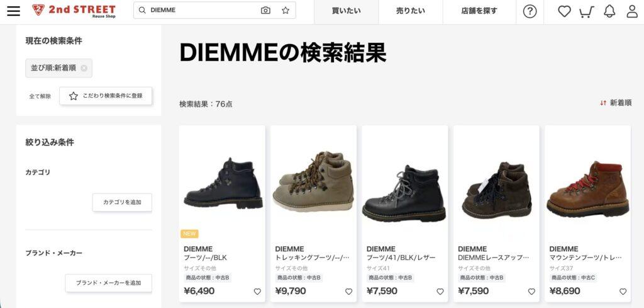The width and height of the screenshot is (644, 308).
Task: Select the 買いたい tab
Action: [x=347, y=11]
